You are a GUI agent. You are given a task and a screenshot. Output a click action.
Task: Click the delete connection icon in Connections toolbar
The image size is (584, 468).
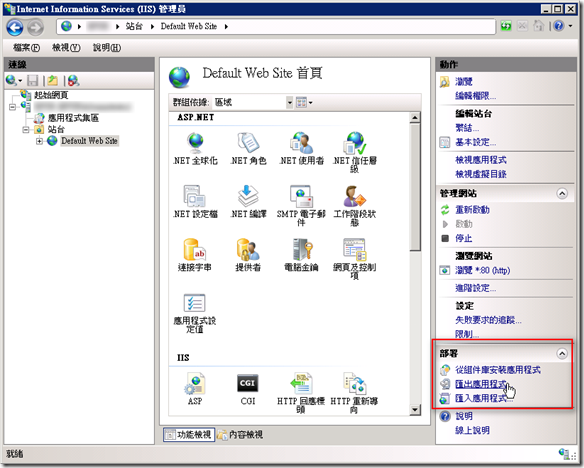tap(73, 80)
